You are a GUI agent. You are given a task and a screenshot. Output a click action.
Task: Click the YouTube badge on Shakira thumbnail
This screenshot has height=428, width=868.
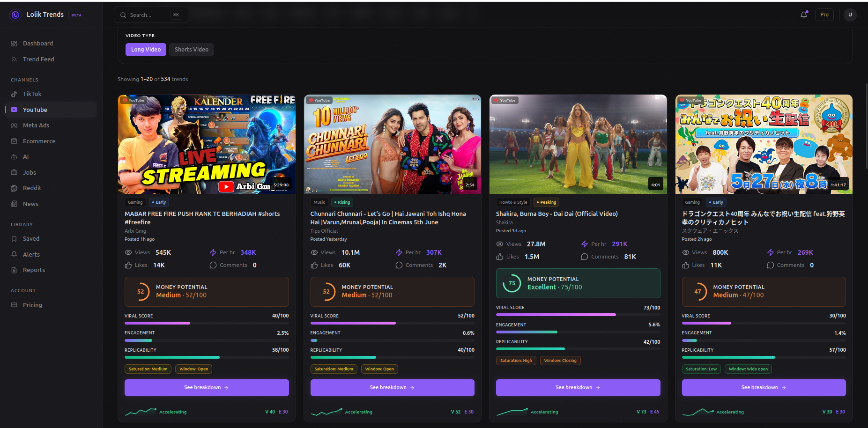click(505, 100)
